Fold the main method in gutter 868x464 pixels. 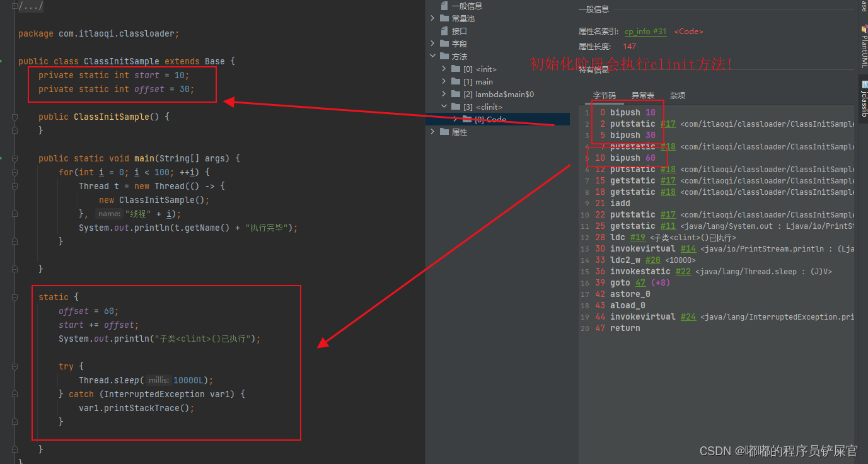click(14, 158)
